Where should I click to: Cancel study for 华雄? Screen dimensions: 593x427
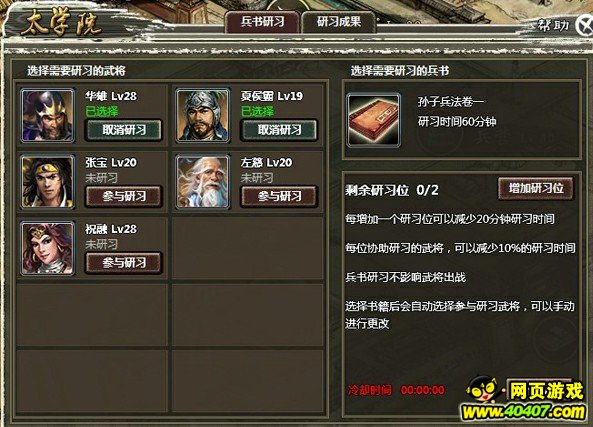click(x=124, y=130)
